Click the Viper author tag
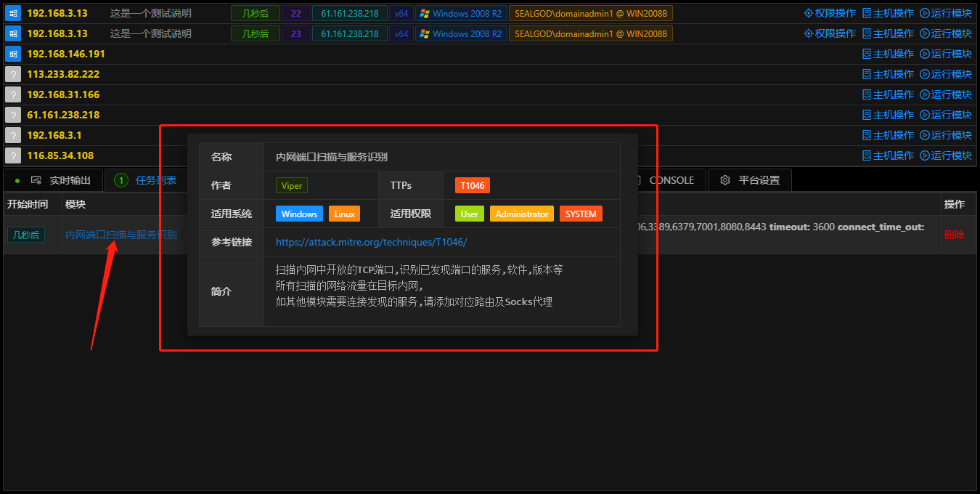This screenshot has height=494, width=980. point(292,185)
